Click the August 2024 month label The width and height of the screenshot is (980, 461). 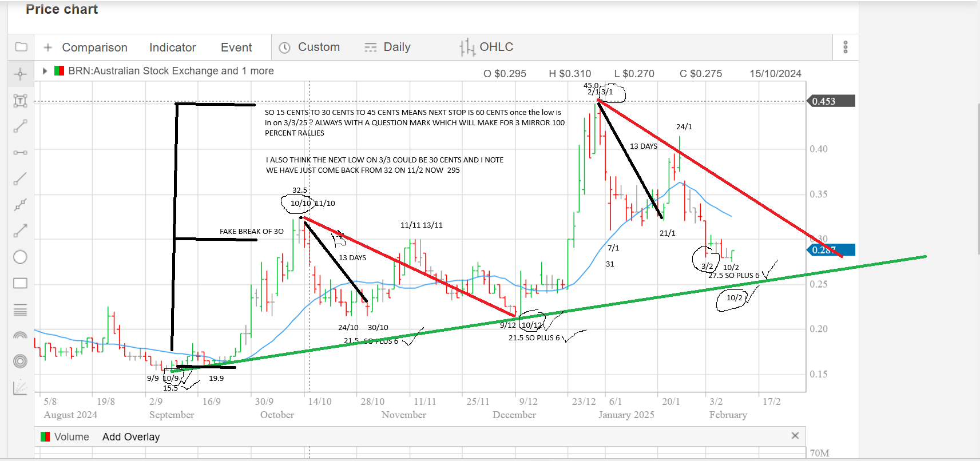[x=70, y=415]
